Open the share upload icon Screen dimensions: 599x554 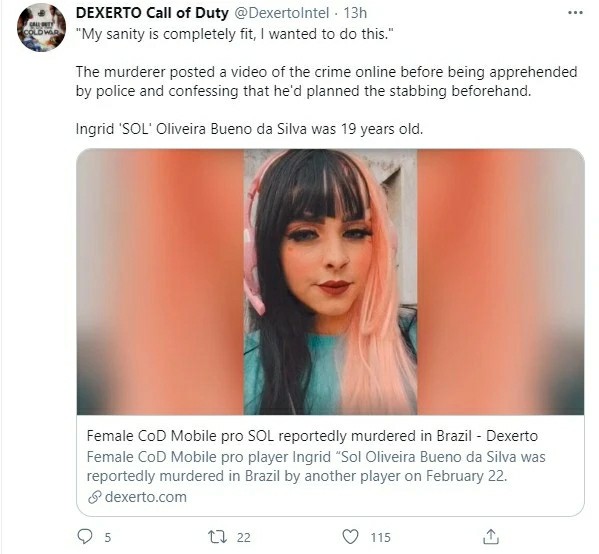tap(491, 536)
